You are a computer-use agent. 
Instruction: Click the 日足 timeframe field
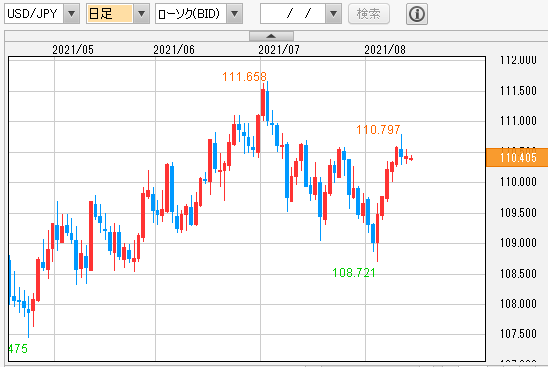[110, 14]
